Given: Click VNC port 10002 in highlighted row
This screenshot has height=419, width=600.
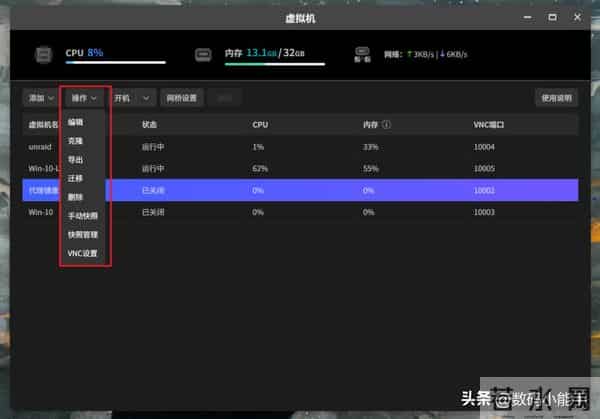Looking at the screenshot, I should (x=484, y=190).
